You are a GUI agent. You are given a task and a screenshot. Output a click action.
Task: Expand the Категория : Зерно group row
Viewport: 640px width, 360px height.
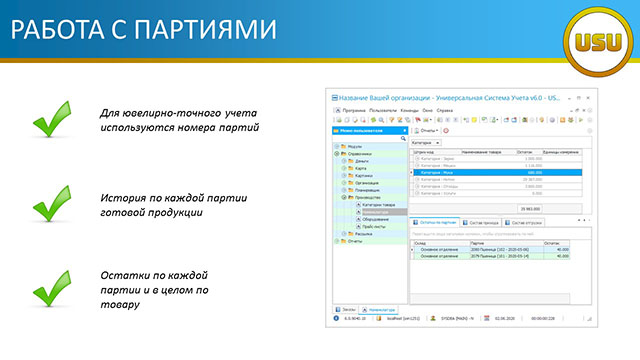417,158
